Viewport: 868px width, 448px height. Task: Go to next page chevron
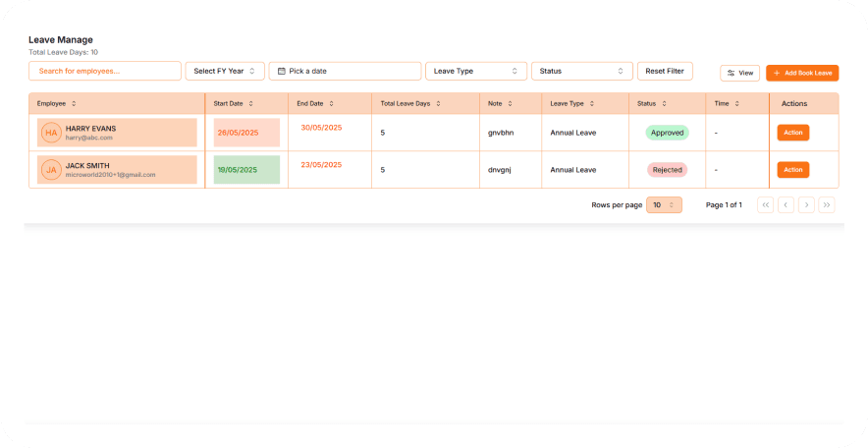tap(806, 204)
